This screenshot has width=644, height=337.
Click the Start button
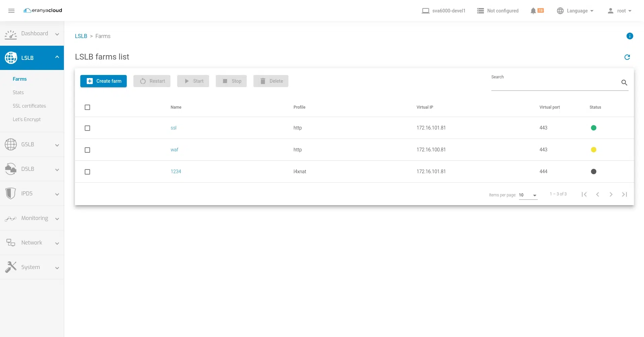[193, 81]
